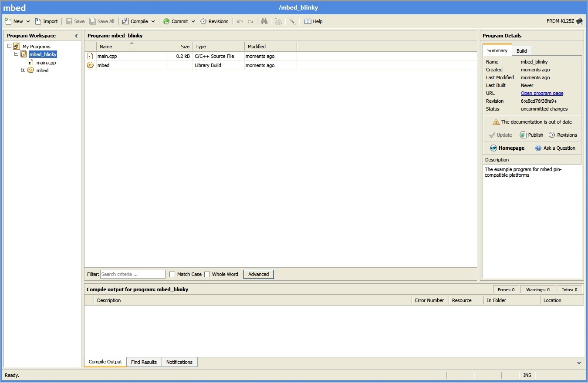Click the Import toolbar button
Screen dimensions: 588x383
(46, 21)
